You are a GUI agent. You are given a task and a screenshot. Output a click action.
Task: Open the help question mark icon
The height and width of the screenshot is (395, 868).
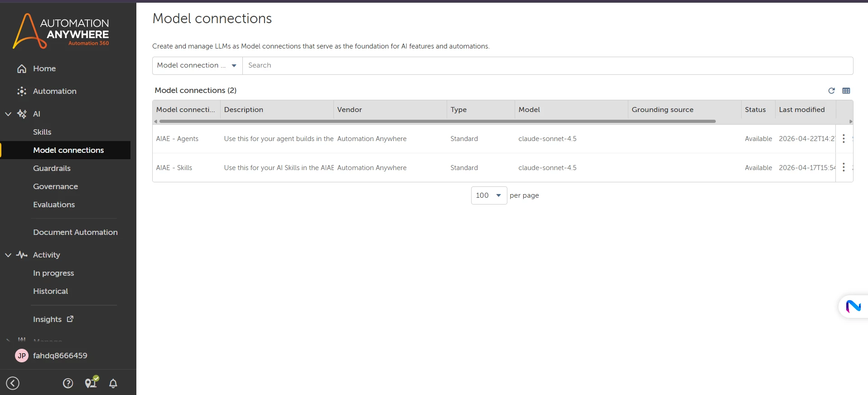coord(68,383)
